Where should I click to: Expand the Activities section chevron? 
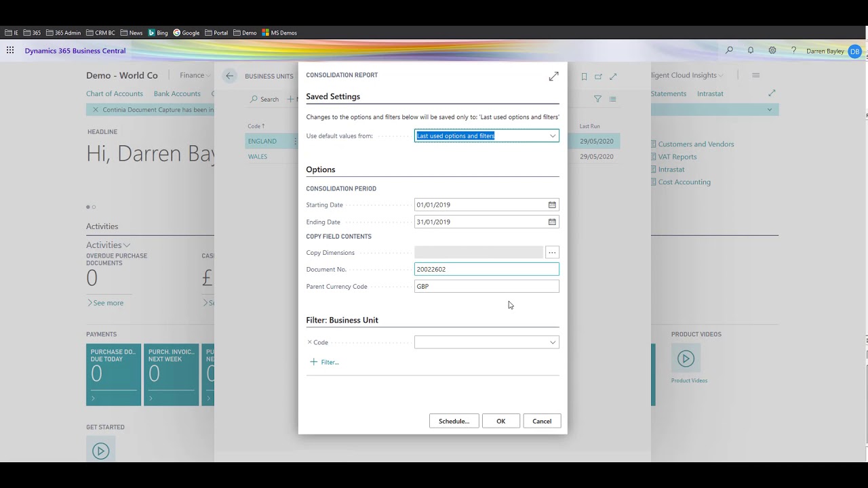tap(127, 245)
